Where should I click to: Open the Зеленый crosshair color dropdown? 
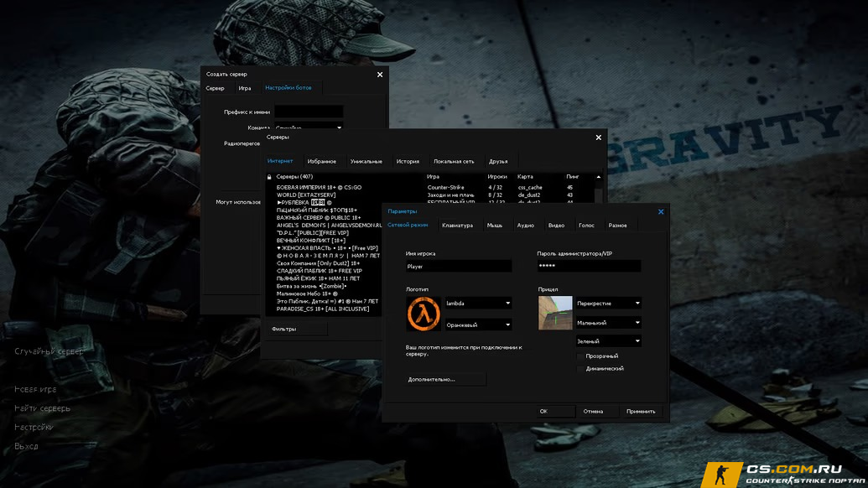[608, 341]
